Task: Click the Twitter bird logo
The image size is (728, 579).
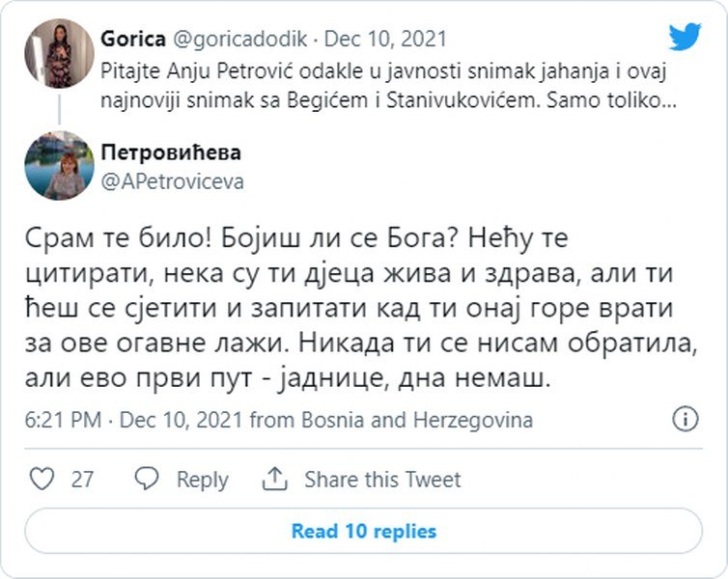Action: [684, 37]
